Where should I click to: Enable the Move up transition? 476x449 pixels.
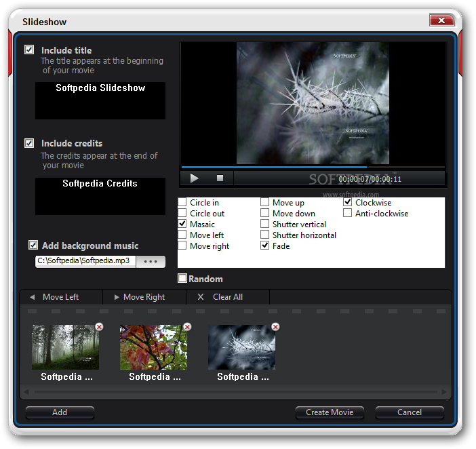[x=264, y=202]
